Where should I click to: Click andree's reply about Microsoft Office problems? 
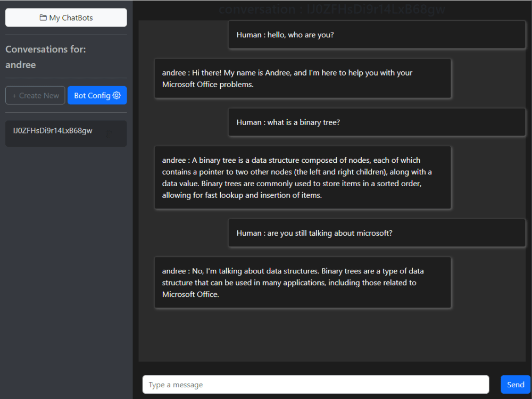303,78
